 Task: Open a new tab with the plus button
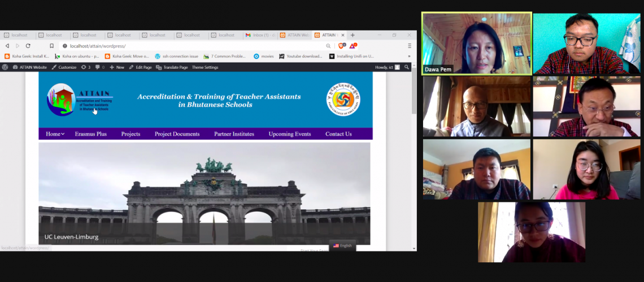[353, 35]
